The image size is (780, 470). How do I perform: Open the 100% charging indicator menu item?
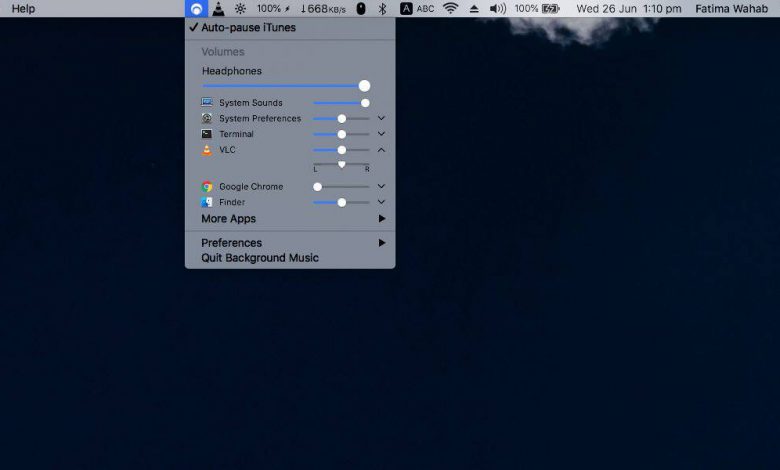click(x=273, y=8)
